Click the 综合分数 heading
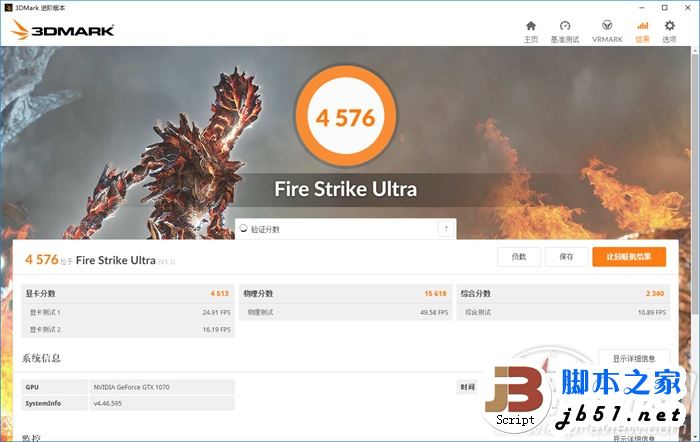The height and width of the screenshot is (442, 700). pyautogui.click(x=476, y=293)
